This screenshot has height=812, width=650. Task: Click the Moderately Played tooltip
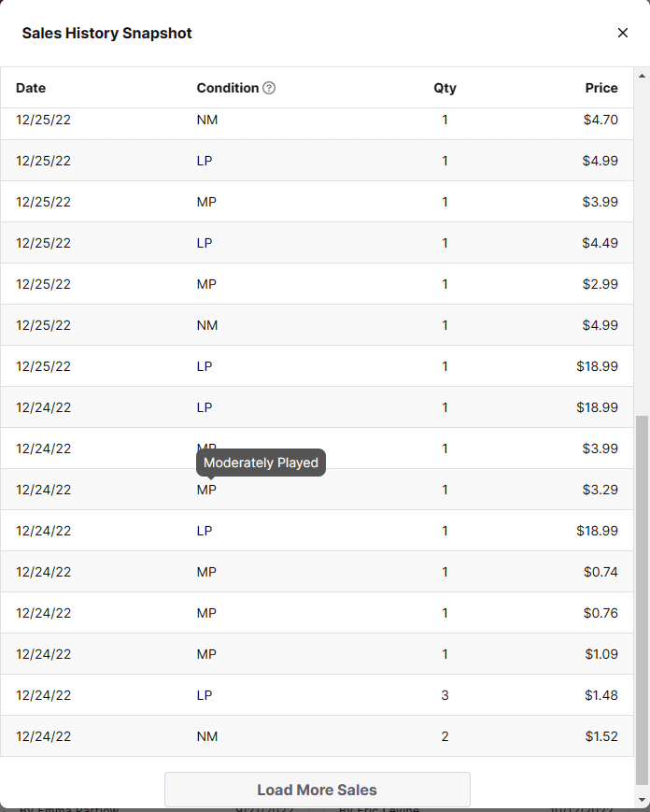pyautogui.click(x=261, y=463)
